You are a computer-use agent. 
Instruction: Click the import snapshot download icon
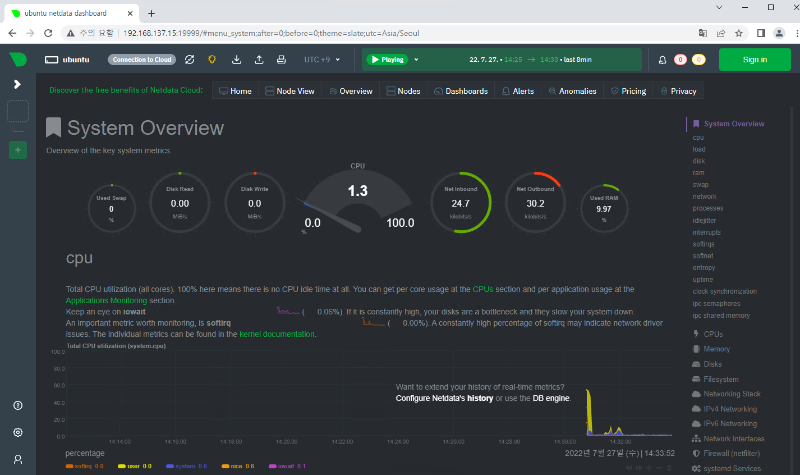pos(237,59)
